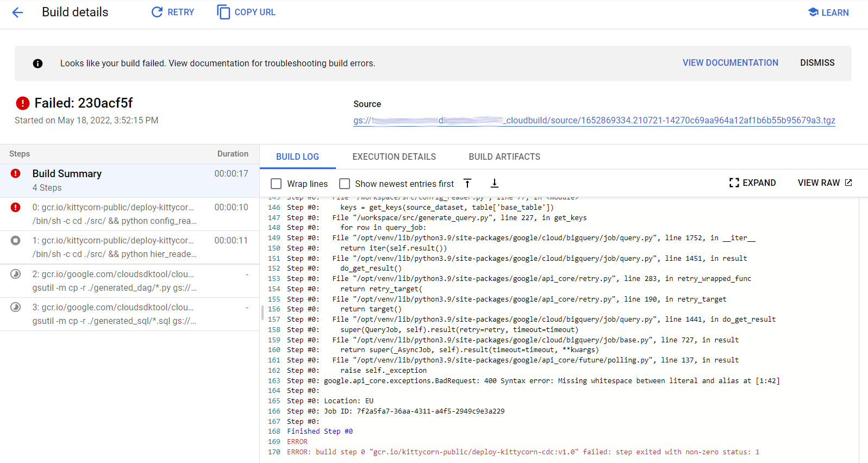This screenshot has height=463, width=868.
Task: Select step 1 hier_reader row
Action: point(129,247)
